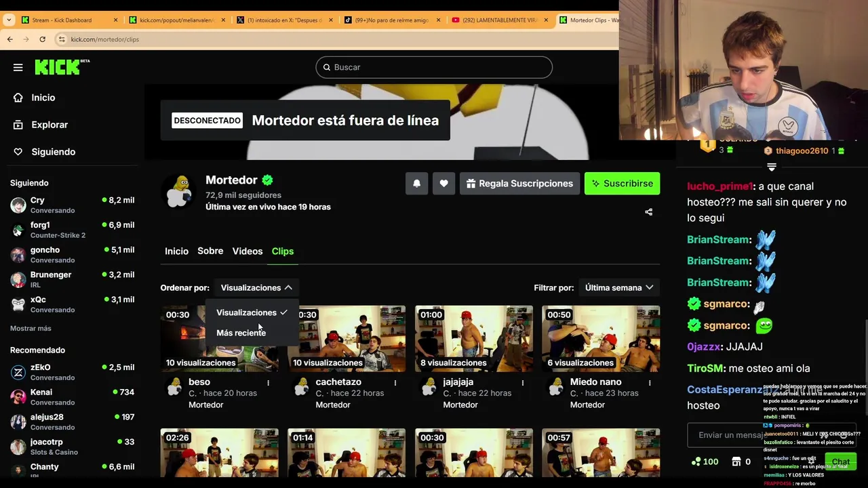Click the verified badge beside Mortedor
The image size is (868, 488).
tap(268, 180)
